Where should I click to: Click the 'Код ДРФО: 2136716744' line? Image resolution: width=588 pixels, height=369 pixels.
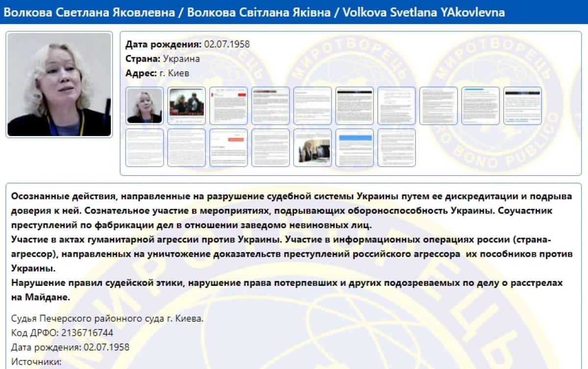(x=62, y=333)
